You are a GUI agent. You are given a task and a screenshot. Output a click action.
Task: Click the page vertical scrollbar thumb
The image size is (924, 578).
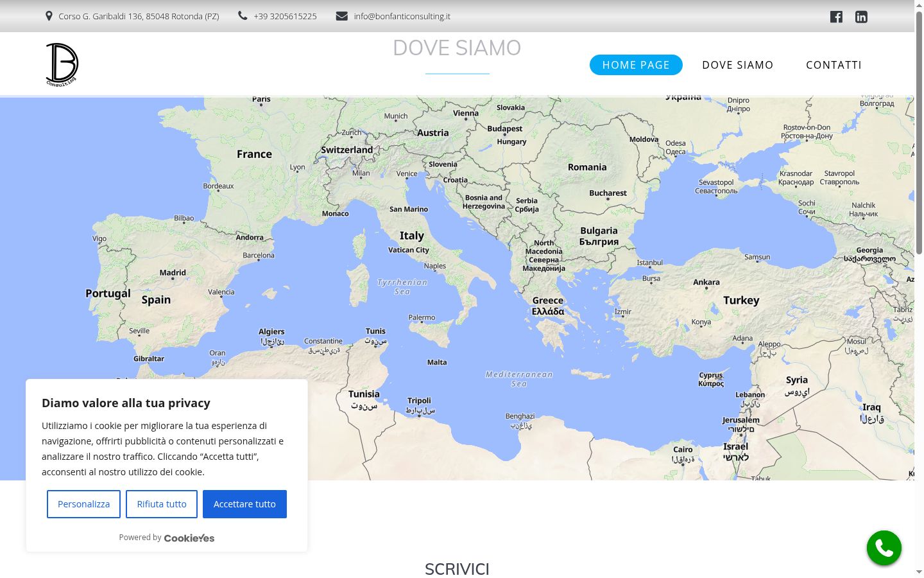click(x=919, y=132)
